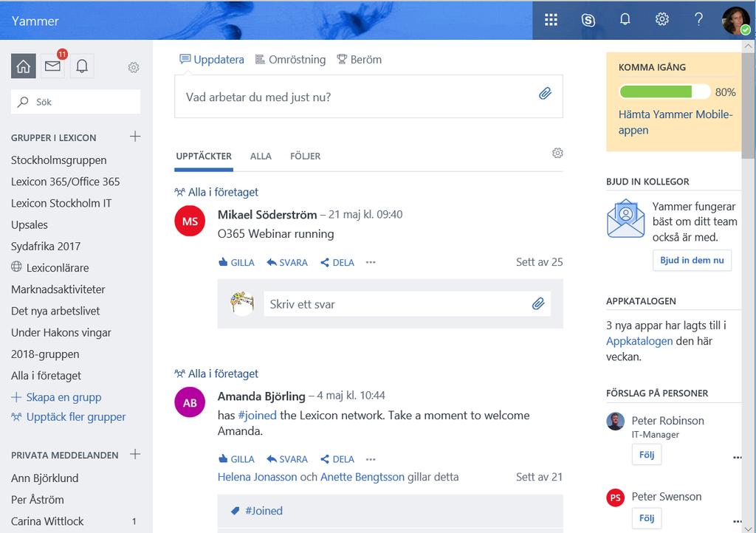Open the Det nya arbetslivet group
The height and width of the screenshot is (533, 756).
[55, 311]
